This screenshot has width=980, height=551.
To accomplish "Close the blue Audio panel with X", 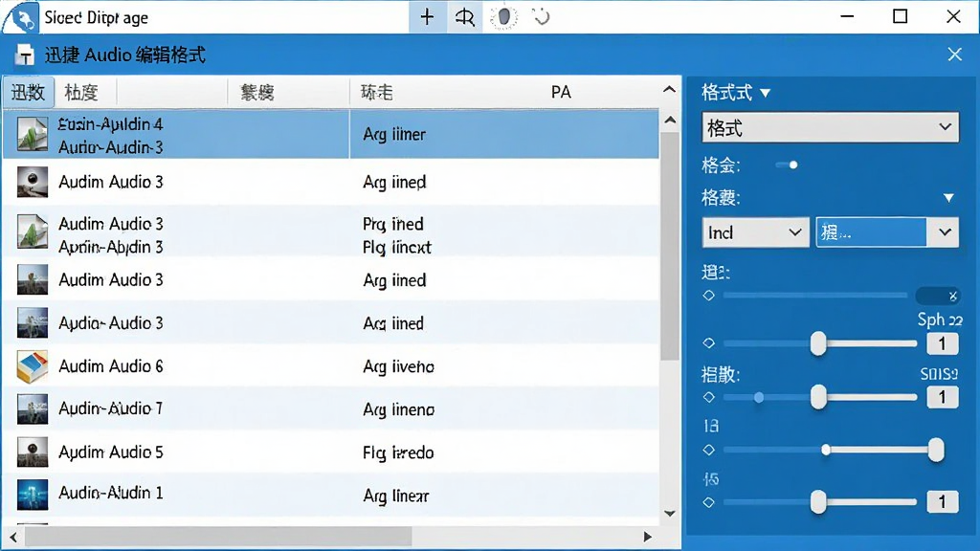I will [954, 55].
